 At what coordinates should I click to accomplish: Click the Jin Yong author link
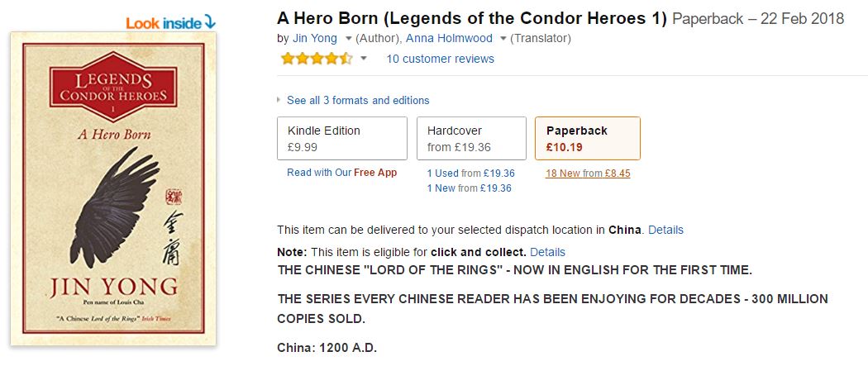(x=316, y=38)
